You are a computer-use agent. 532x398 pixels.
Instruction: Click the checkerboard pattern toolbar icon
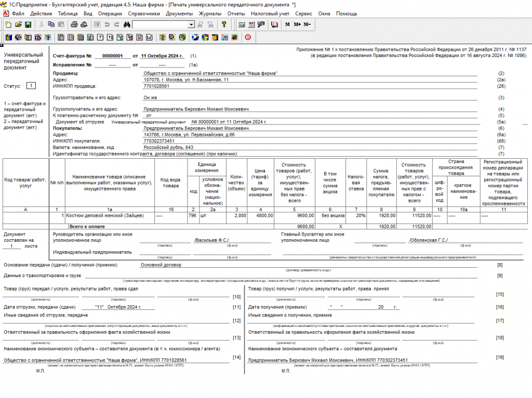[81, 37]
